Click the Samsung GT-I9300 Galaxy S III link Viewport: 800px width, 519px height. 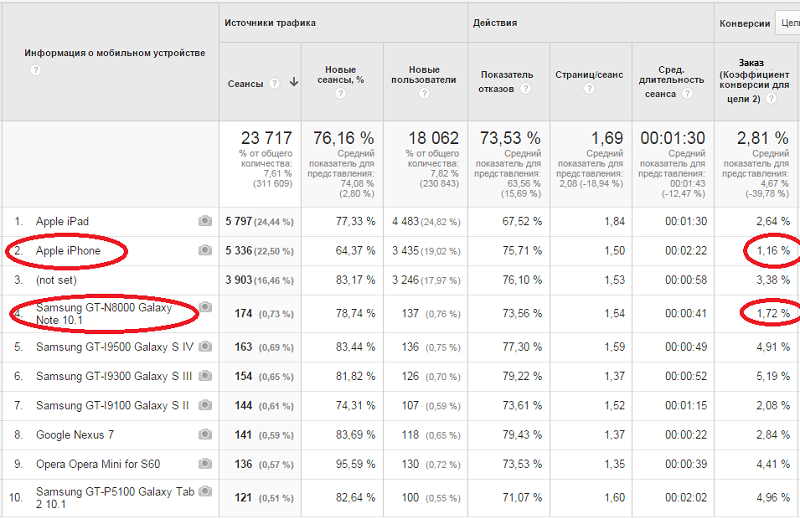pyautogui.click(x=114, y=376)
